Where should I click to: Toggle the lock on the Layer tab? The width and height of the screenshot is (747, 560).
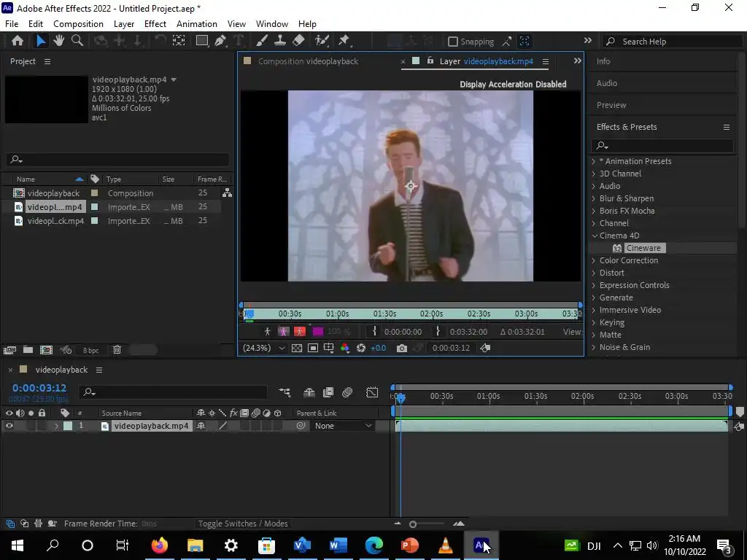(430, 61)
